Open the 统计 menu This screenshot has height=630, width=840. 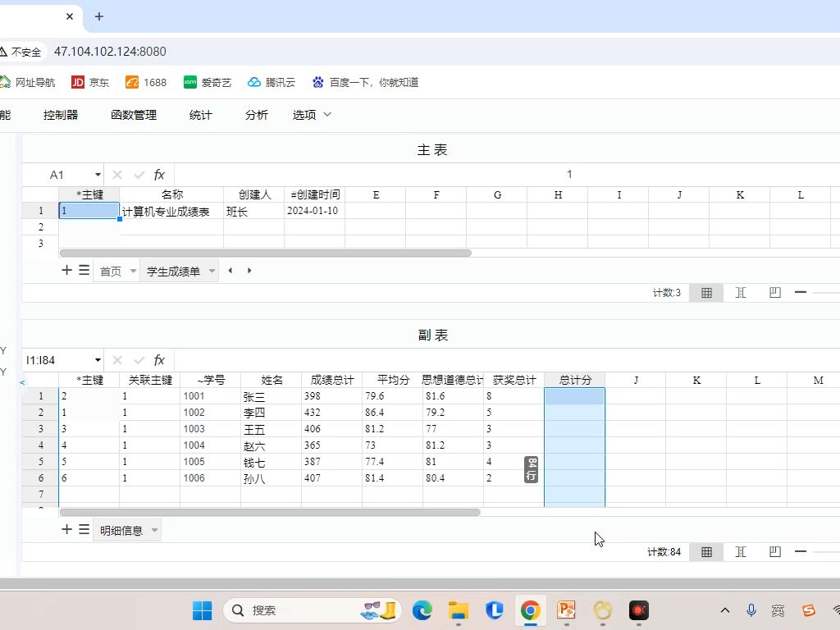(x=200, y=115)
